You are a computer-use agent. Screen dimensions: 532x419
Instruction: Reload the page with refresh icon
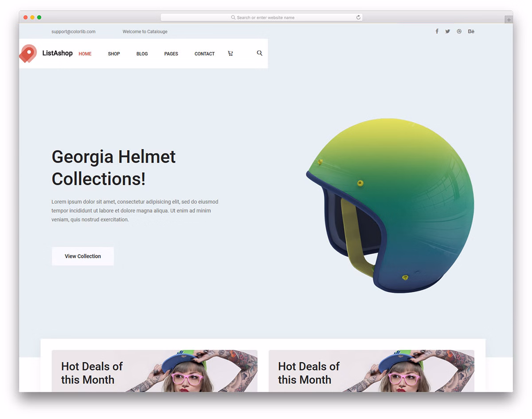[x=358, y=17]
